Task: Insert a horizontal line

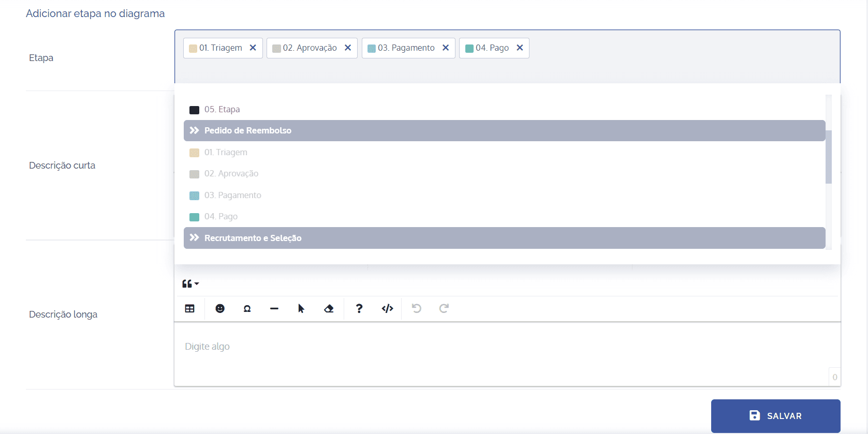Action: coord(274,308)
